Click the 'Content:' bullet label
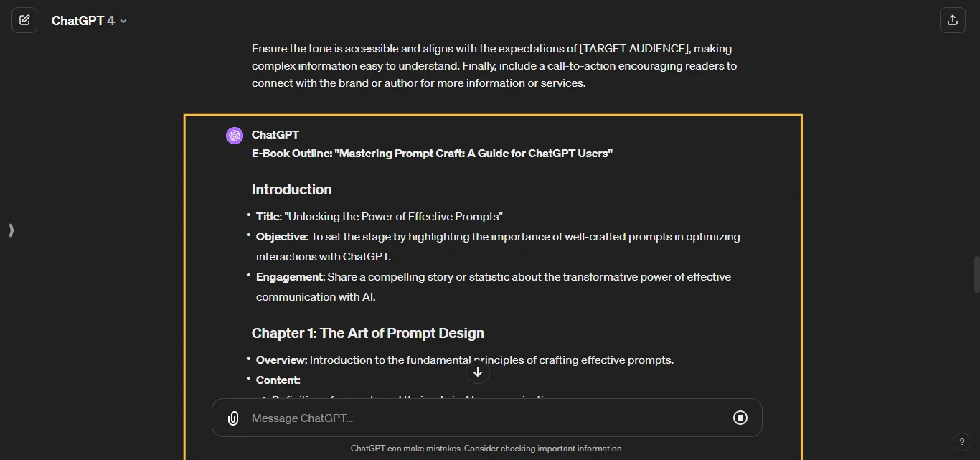980x460 pixels. [x=278, y=380]
